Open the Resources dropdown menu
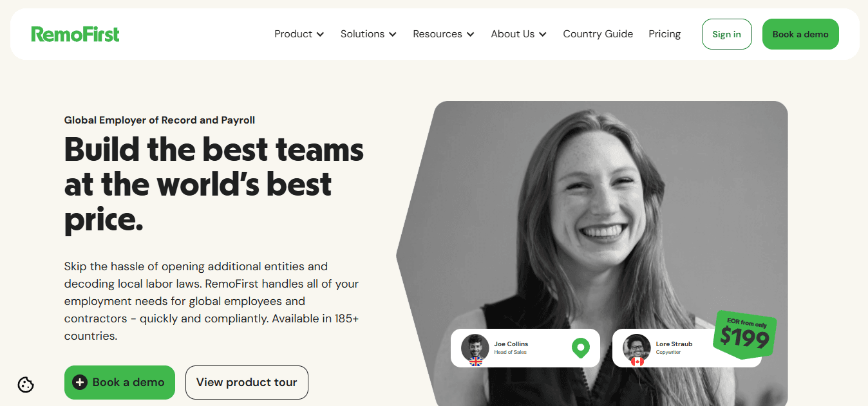 coord(444,34)
